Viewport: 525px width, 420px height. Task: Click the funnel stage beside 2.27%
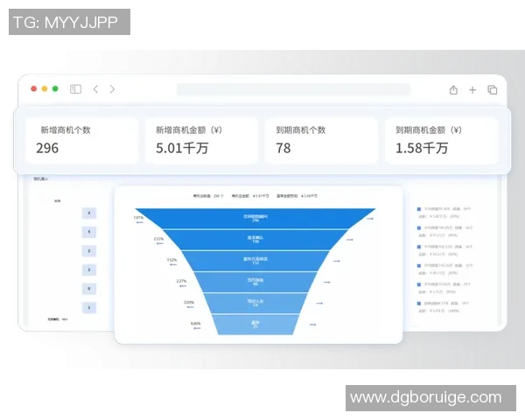click(x=255, y=282)
